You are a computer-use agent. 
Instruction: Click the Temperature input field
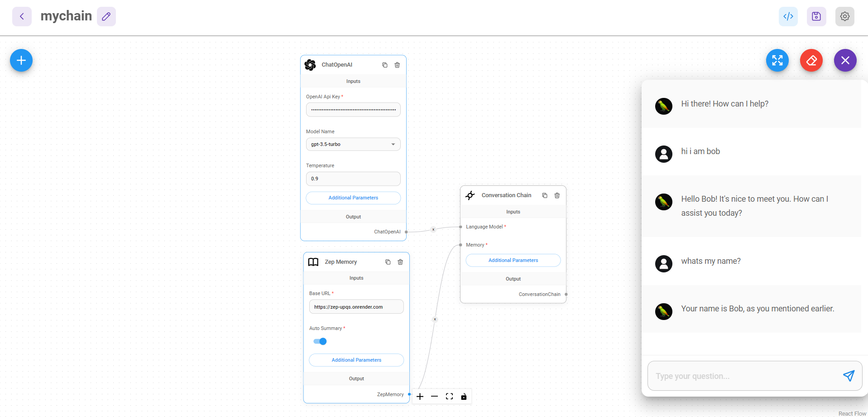point(353,179)
